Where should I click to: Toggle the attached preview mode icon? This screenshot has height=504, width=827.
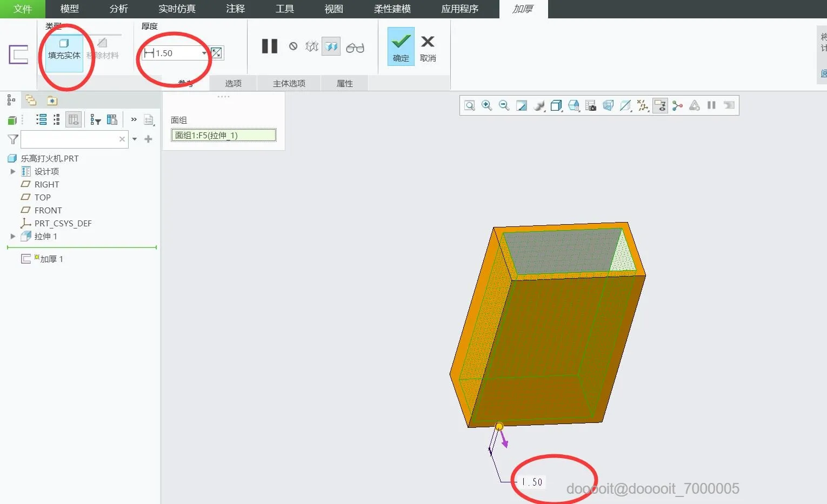[331, 46]
